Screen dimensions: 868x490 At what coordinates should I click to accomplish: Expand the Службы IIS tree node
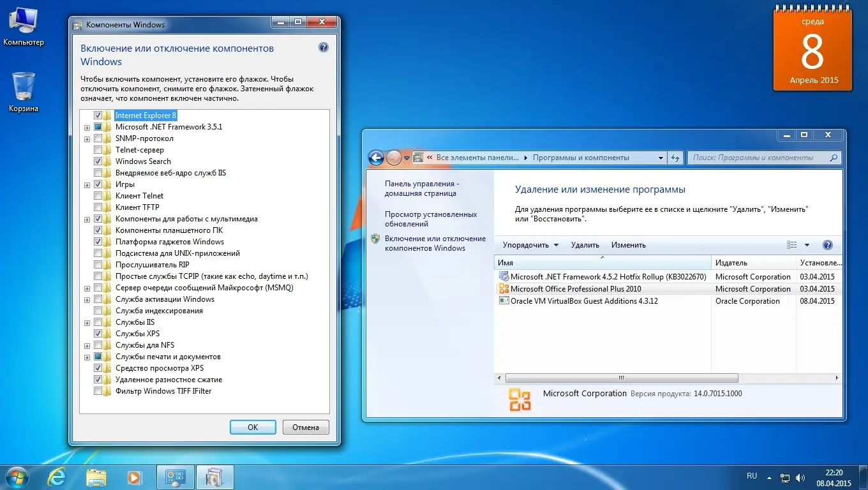[x=87, y=322]
